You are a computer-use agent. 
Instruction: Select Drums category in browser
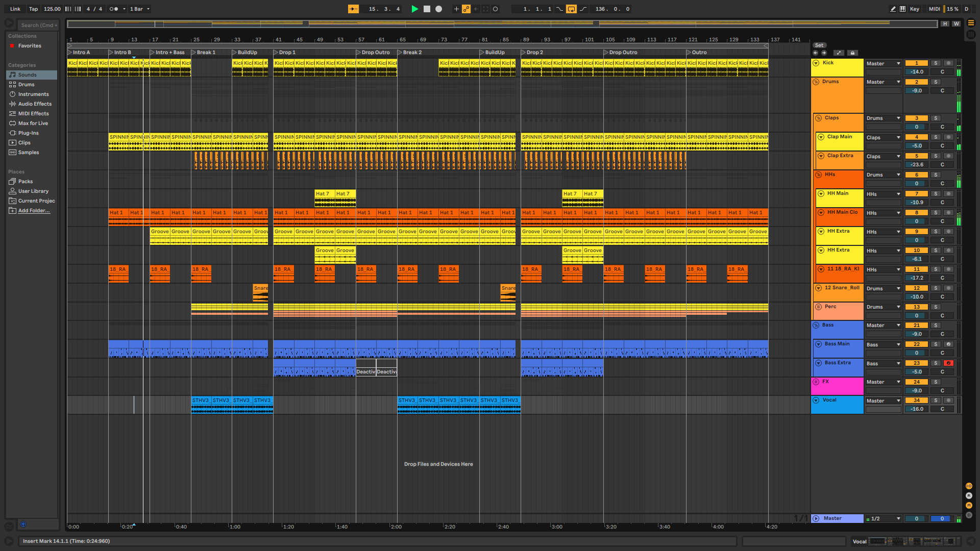point(32,84)
